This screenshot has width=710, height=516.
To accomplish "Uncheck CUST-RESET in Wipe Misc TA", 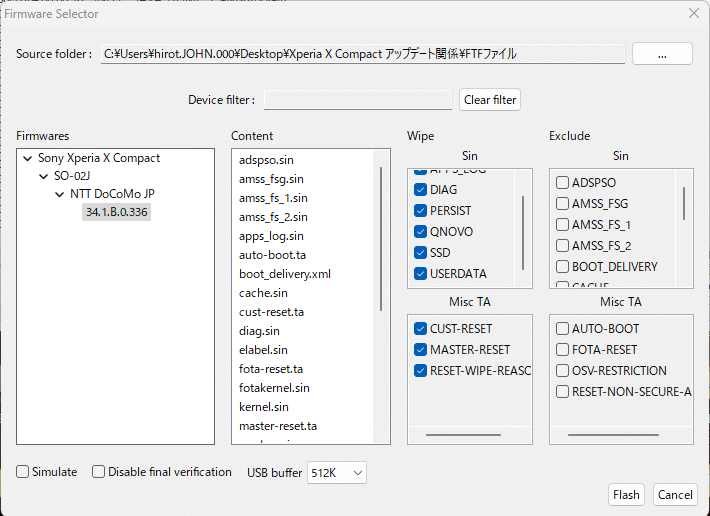I will click(420, 329).
